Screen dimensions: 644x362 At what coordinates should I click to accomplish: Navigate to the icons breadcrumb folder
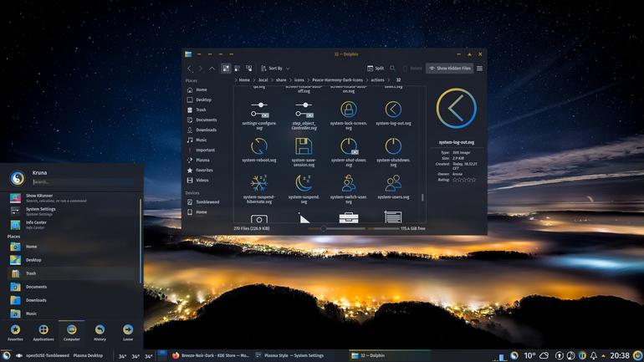(x=299, y=80)
